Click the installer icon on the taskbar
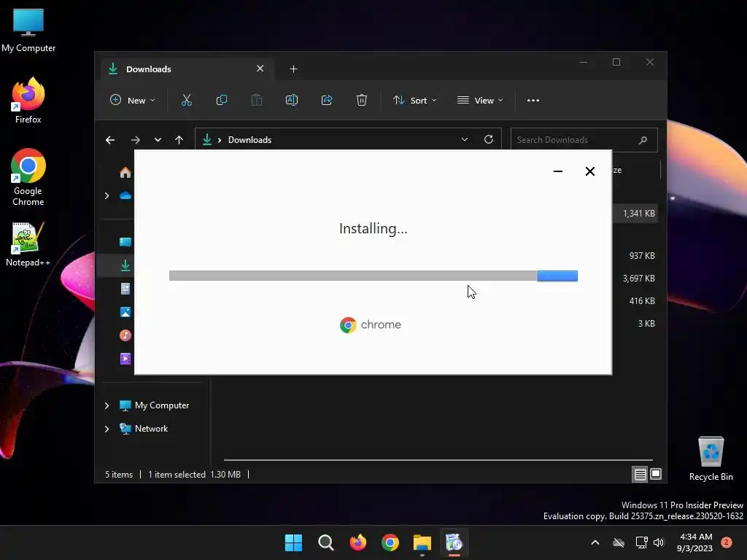 coord(454,542)
